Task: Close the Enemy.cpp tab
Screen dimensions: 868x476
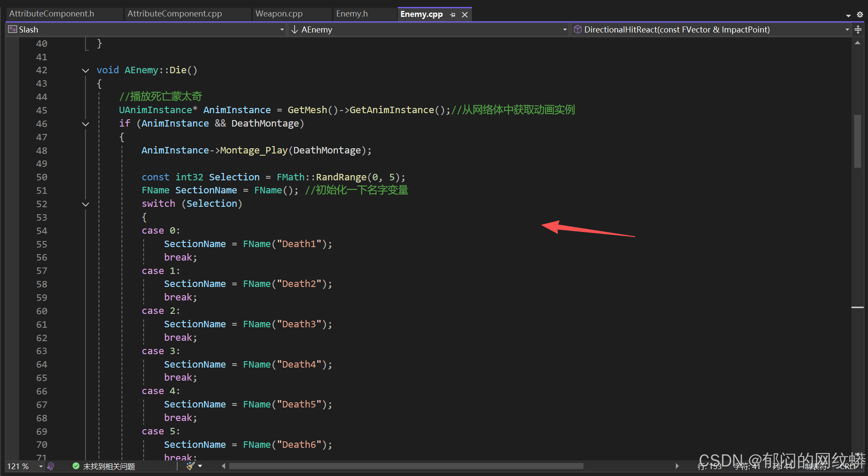Action: coord(465,14)
